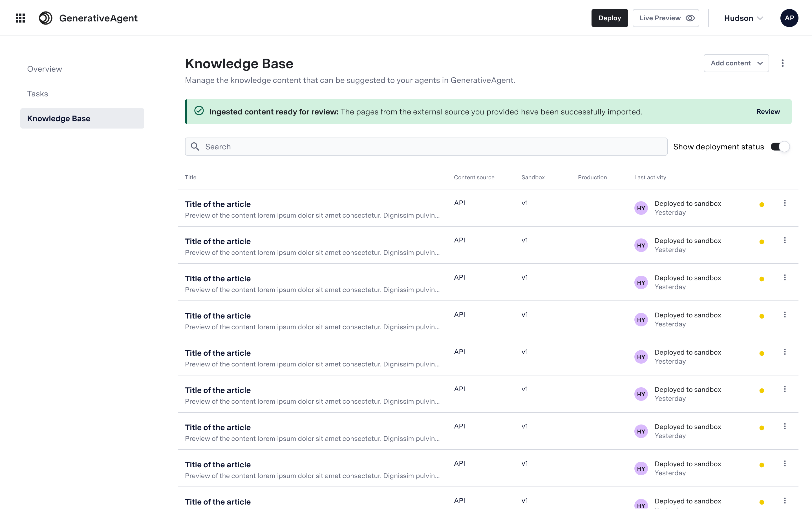This screenshot has height=513, width=812.
Task: Open Tasks in the sidebar
Action: point(37,94)
